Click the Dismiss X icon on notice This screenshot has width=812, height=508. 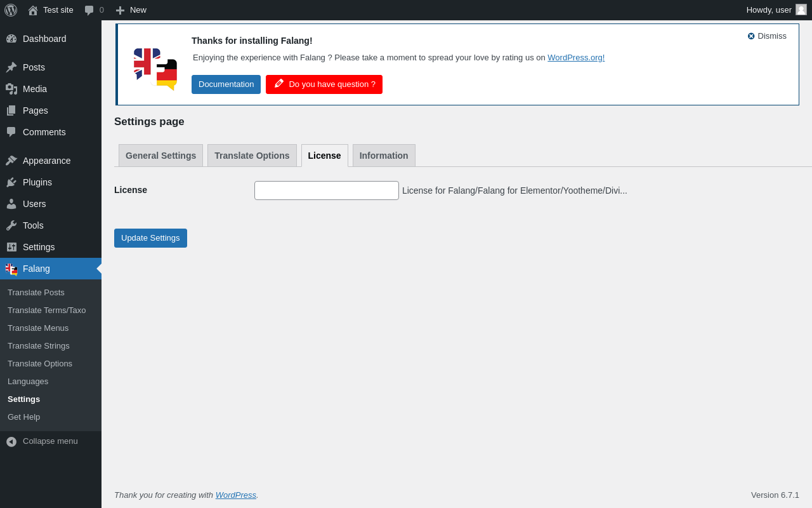751,36
